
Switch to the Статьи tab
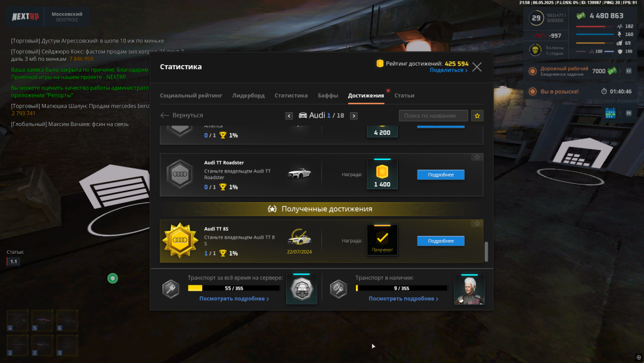404,96
